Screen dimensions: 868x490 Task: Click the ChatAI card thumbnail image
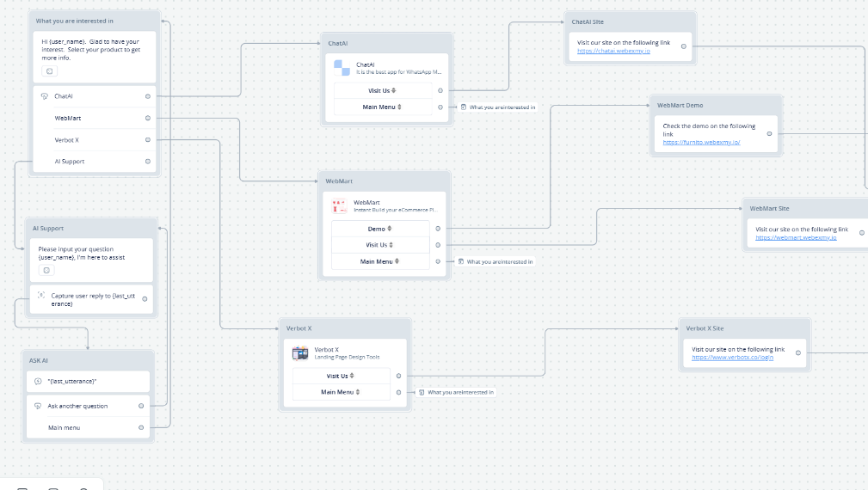point(342,68)
